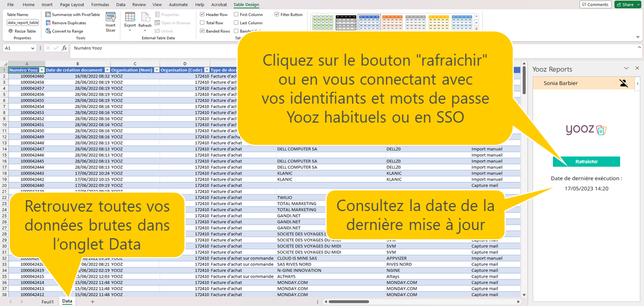Open the Organisation (Code) filter dropdown
Screen dimensions: 644x306
click(207, 70)
